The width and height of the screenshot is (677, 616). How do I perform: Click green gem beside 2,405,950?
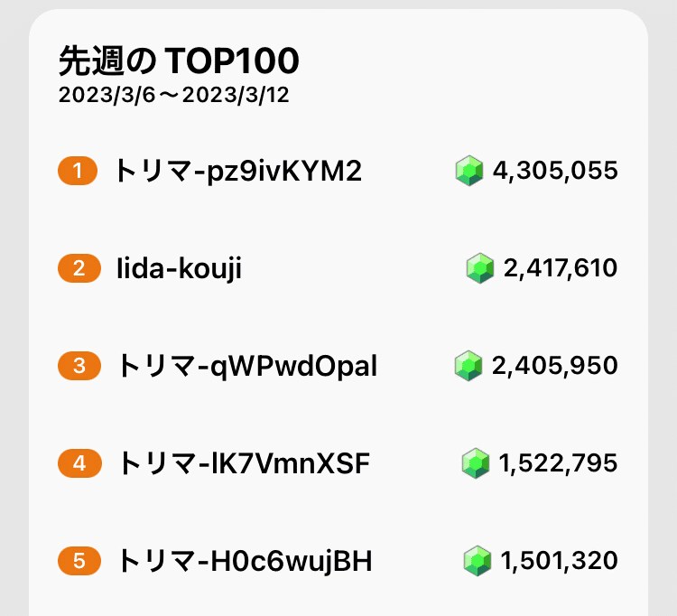click(470, 366)
